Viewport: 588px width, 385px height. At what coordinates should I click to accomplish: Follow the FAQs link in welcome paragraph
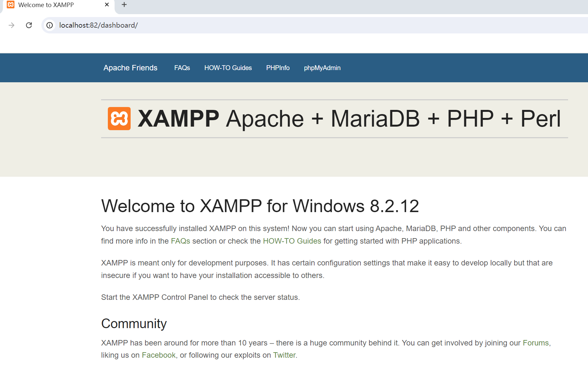point(180,241)
